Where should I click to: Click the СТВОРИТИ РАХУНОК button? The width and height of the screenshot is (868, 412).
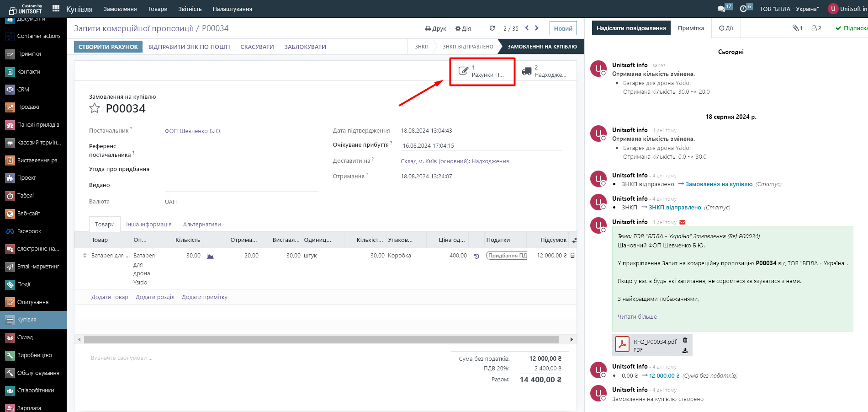click(x=108, y=47)
